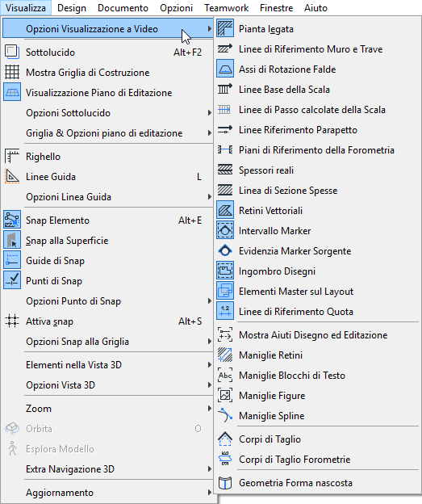Toggle Visualizzazione Piano di Editazione
Viewport: 422px width, 504px height.
(x=109, y=93)
